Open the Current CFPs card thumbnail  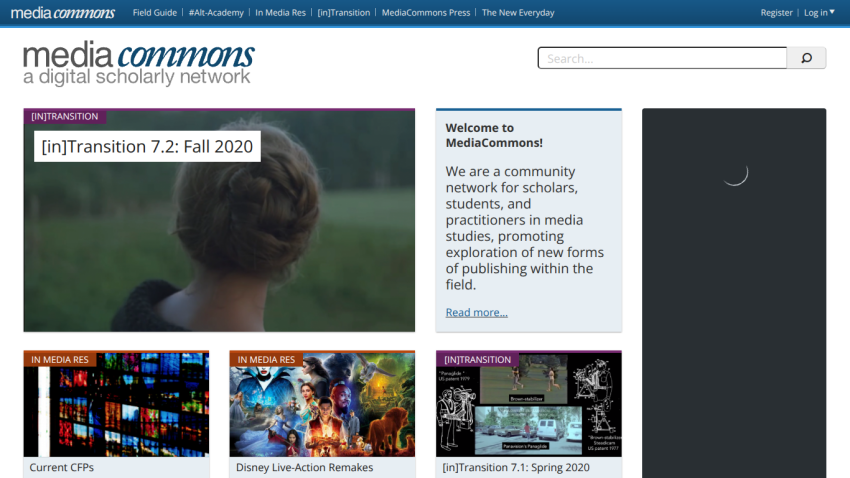pyautogui.click(x=116, y=404)
